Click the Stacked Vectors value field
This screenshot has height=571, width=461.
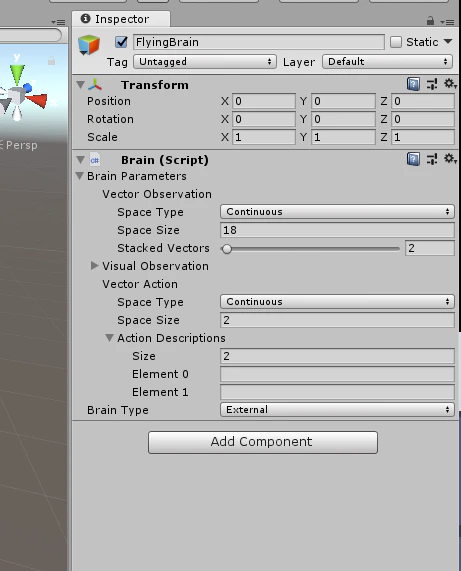[x=430, y=248]
